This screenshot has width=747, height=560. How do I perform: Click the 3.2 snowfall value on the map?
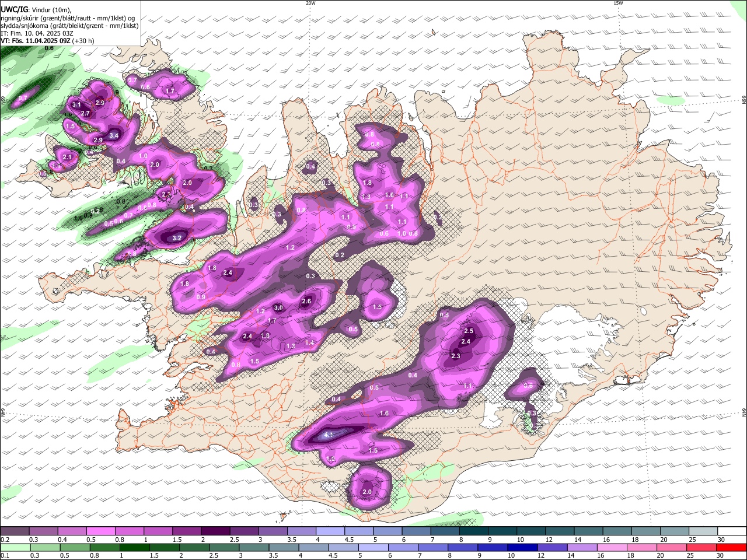(177, 238)
